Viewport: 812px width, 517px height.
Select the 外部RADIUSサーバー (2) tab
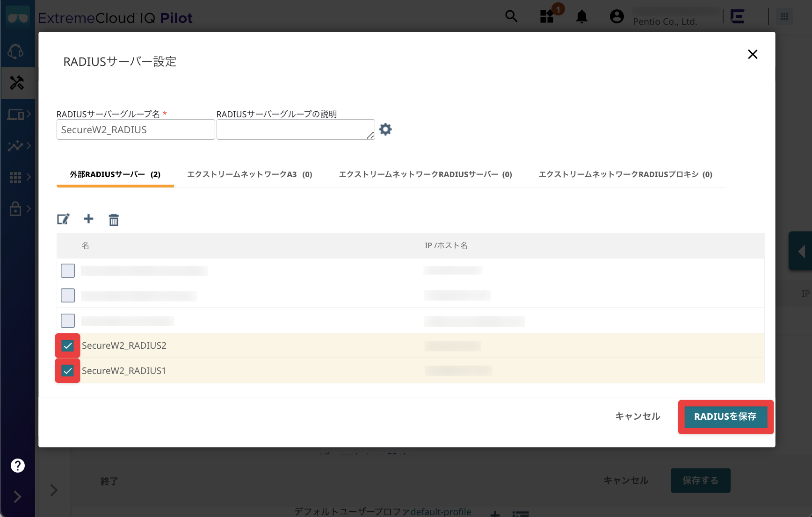click(115, 174)
